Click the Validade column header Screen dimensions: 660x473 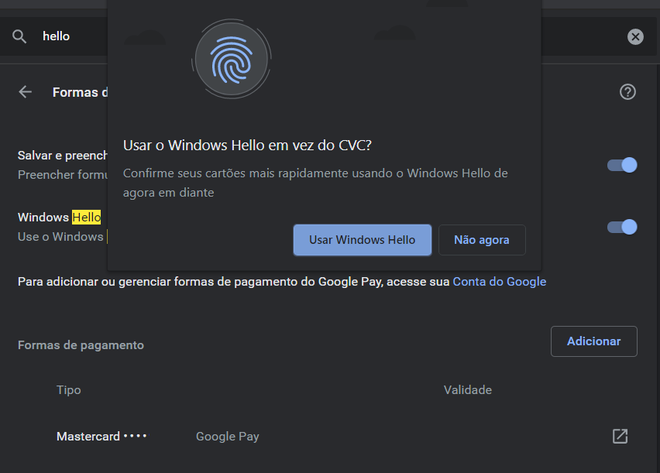468,390
